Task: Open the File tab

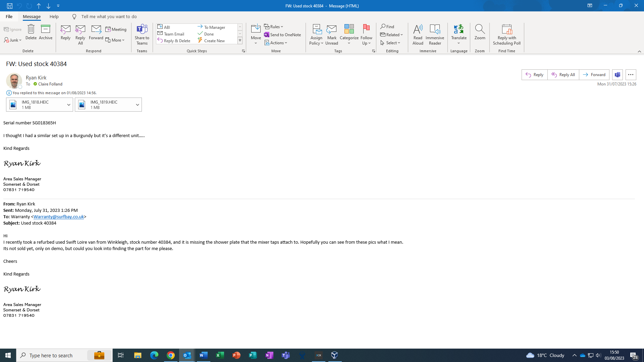Action: click(x=9, y=16)
